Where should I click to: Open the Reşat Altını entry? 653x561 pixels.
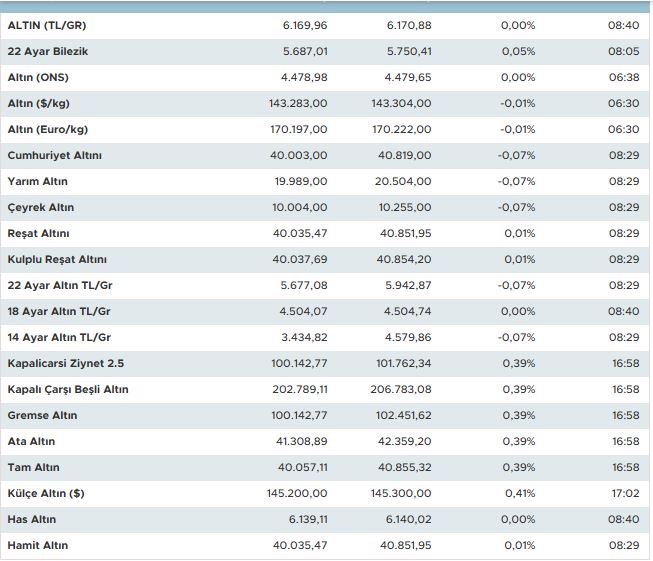(38, 234)
